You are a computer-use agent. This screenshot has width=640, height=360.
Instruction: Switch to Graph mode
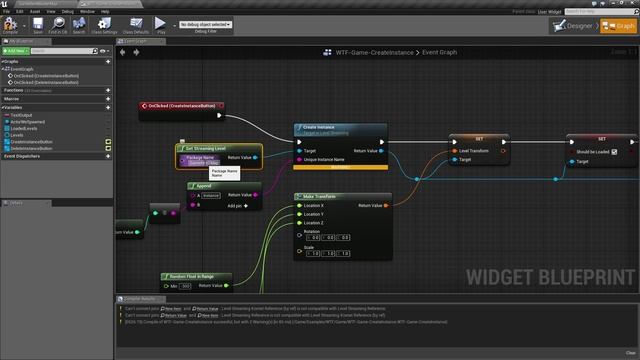pos(618,26)
